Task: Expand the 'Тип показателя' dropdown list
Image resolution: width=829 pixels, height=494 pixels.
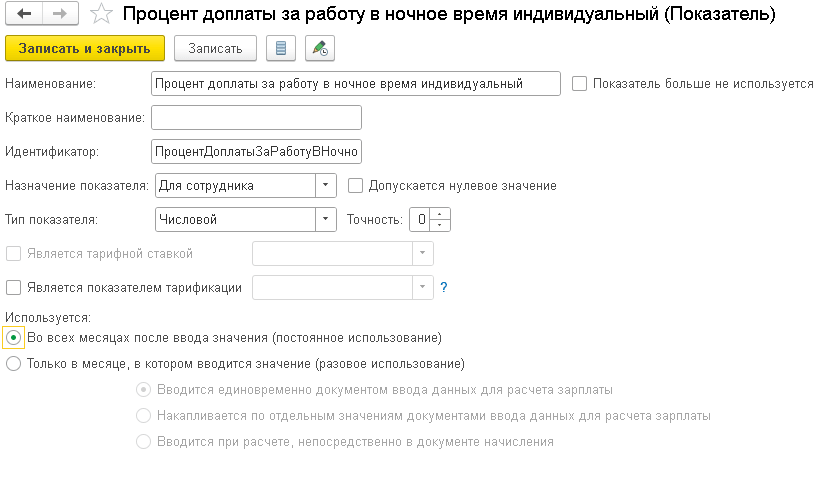Action: coord(326,219)
